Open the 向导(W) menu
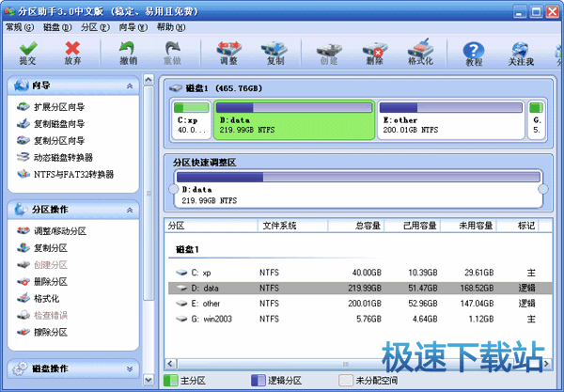The height and width of the screenshot is (392, 564). [133, 27]
